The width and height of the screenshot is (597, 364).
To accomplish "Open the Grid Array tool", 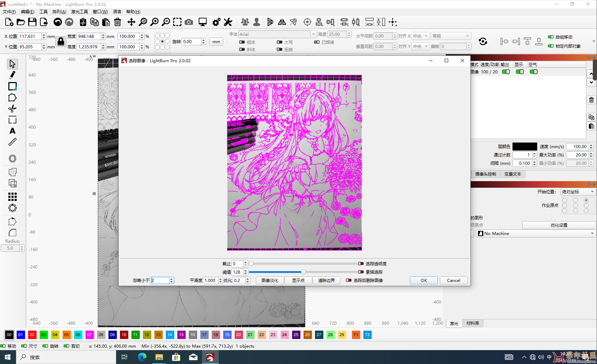I will [12, 197].
